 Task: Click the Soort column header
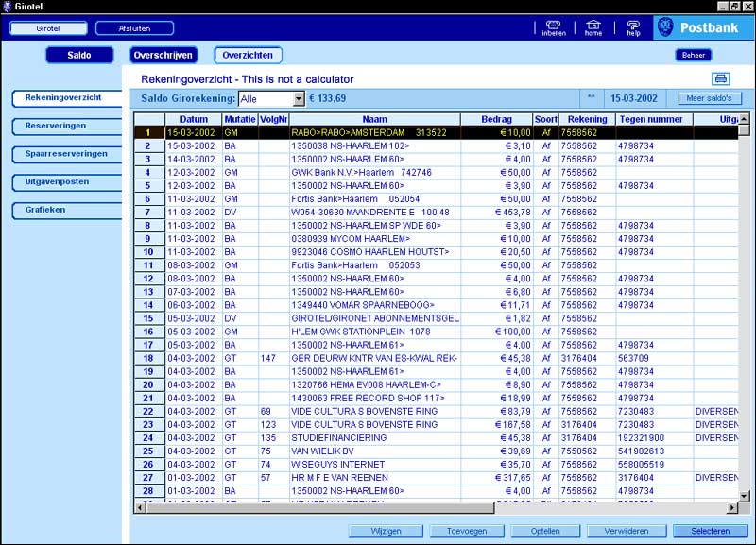[546, 119]
